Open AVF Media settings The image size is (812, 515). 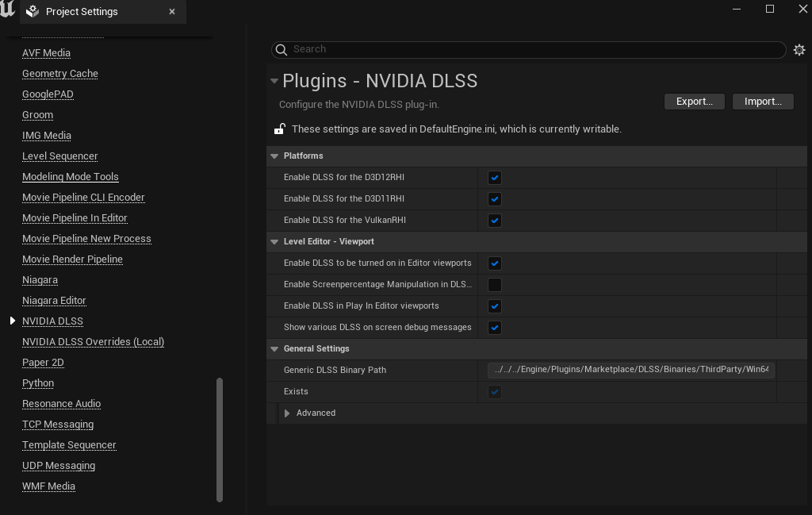46,53
